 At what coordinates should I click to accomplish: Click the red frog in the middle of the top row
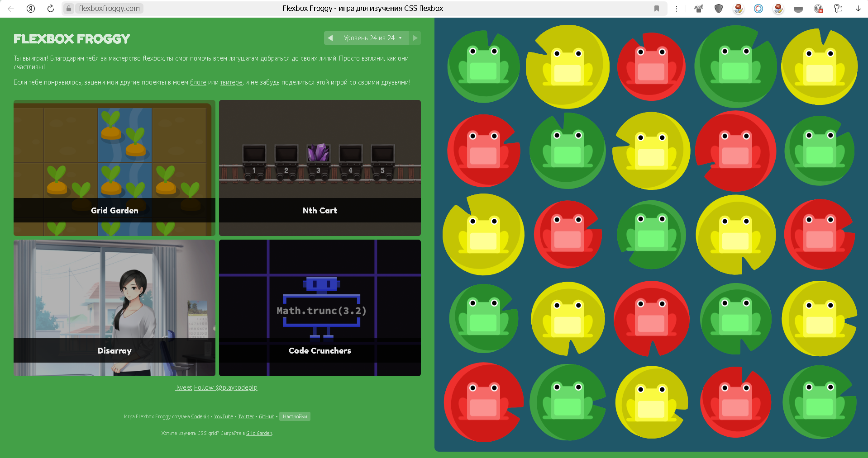(x=651, y=66)
